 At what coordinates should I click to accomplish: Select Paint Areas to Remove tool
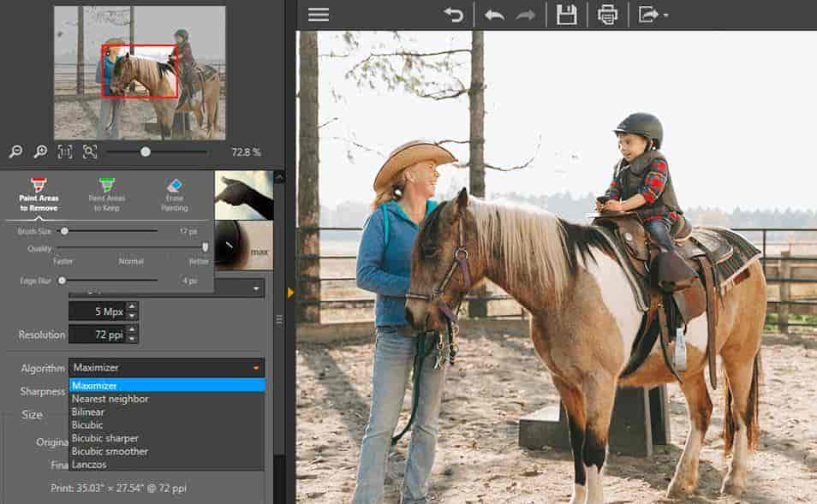click(39, 194)
